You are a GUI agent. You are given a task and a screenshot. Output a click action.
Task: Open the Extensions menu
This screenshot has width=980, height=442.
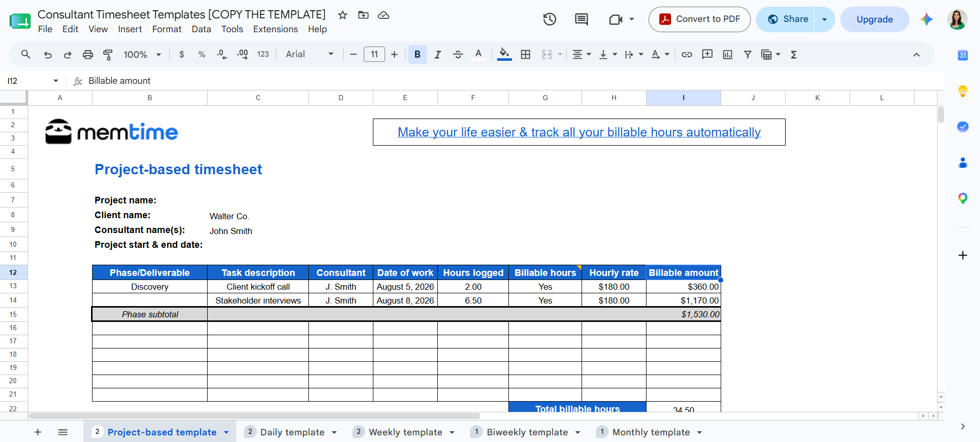(x=275, y=29)
